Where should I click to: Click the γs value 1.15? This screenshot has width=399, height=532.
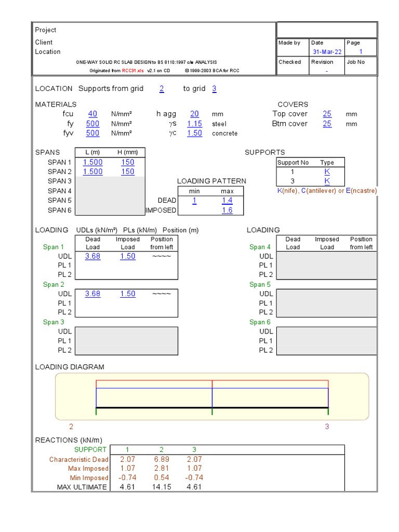[194, 124]
